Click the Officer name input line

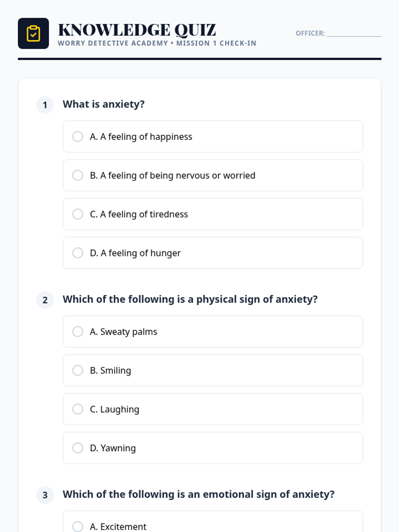click(x=354, y=33)
